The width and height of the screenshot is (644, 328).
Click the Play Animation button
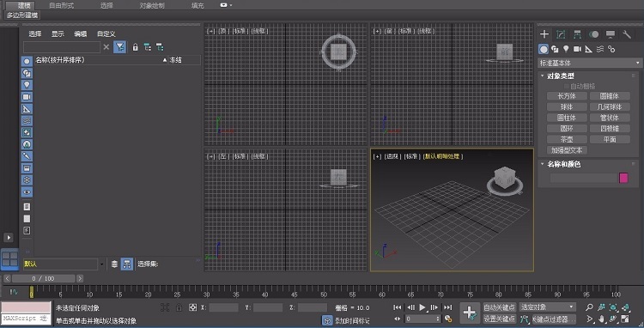point(422,307)
